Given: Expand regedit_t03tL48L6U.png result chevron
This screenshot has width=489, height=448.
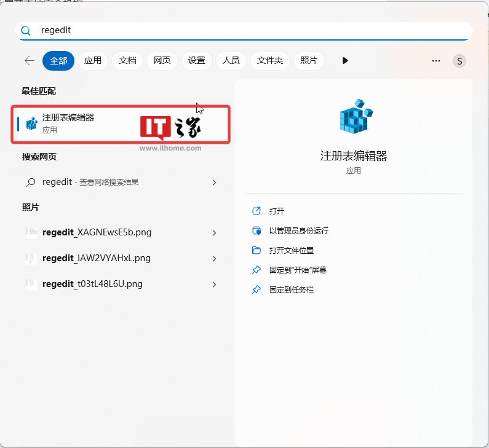Looking at the screenshot, I should [x=214, y=285].
